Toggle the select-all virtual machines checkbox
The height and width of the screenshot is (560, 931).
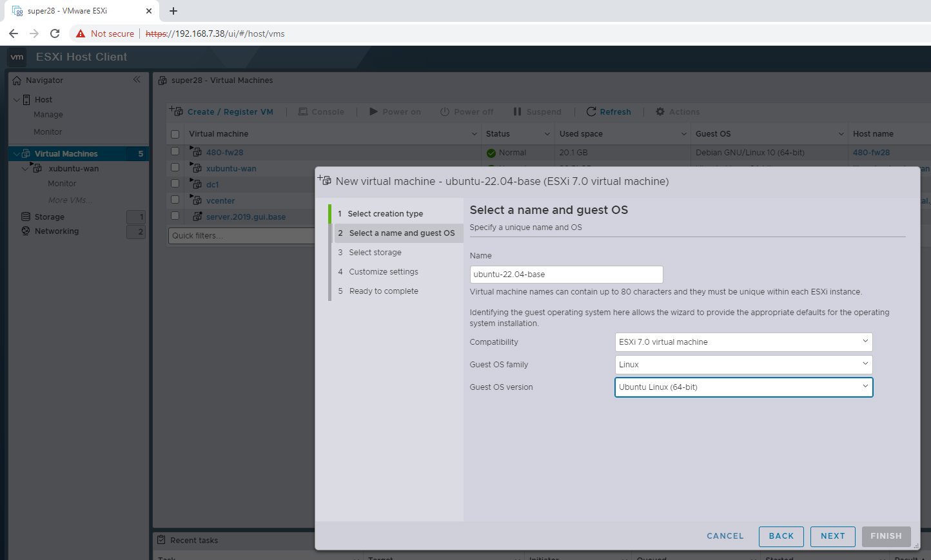tap(175, 134)
